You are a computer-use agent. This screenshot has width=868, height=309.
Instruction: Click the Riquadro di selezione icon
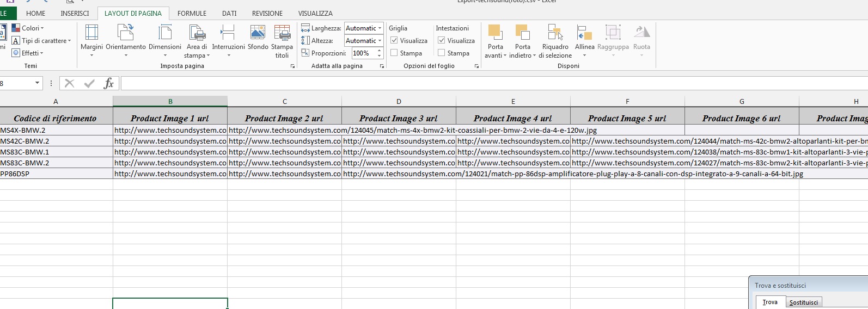555,33
